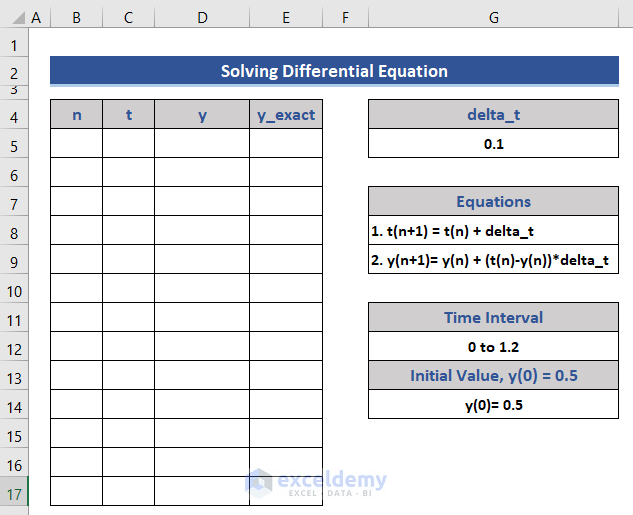The image size is (633, 515).
Task: Click the 'n' table header cell
Action: (77, 115)
